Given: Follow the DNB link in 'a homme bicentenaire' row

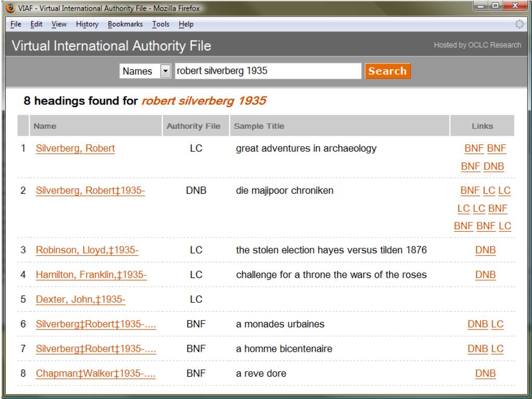Looking at the screenshot, I should coord(478,349).
